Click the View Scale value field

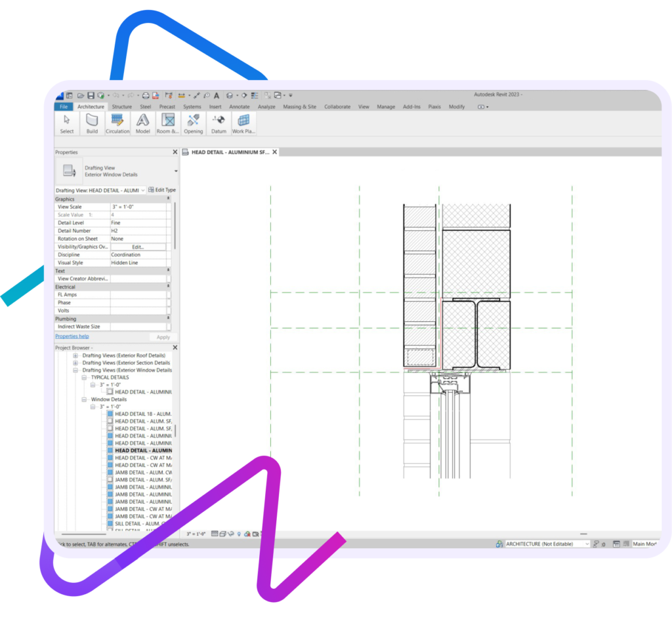[138, 207]
